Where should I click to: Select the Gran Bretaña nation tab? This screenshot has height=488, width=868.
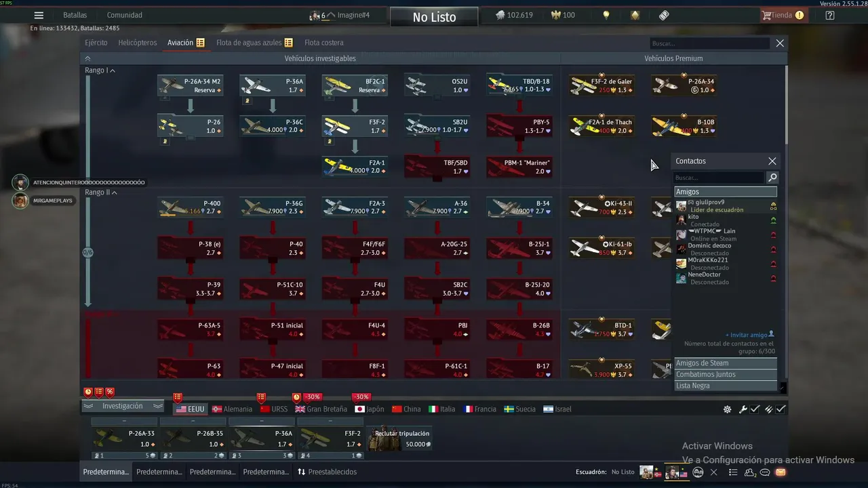(x=321, y=409)
